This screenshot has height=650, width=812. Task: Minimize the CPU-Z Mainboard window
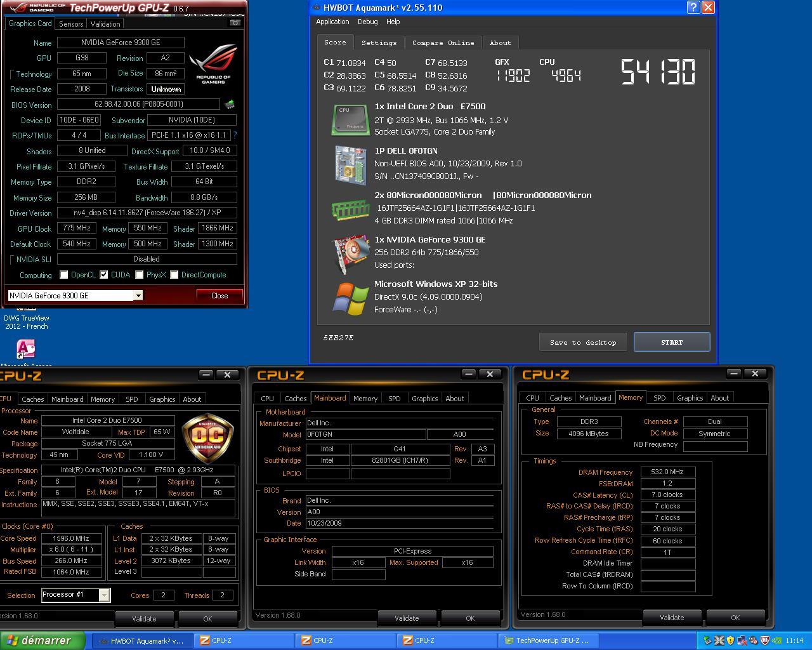(468, 374)
